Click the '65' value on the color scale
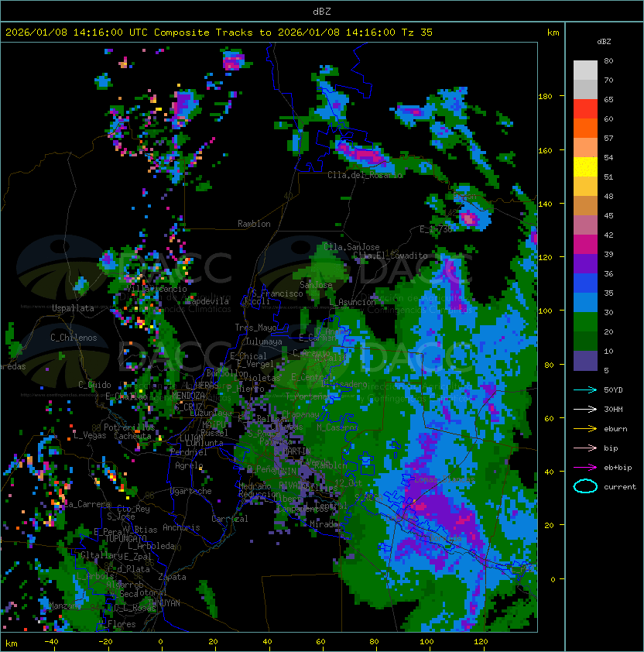The width and height of the screenshot is (644, 652). pos(608,99)
